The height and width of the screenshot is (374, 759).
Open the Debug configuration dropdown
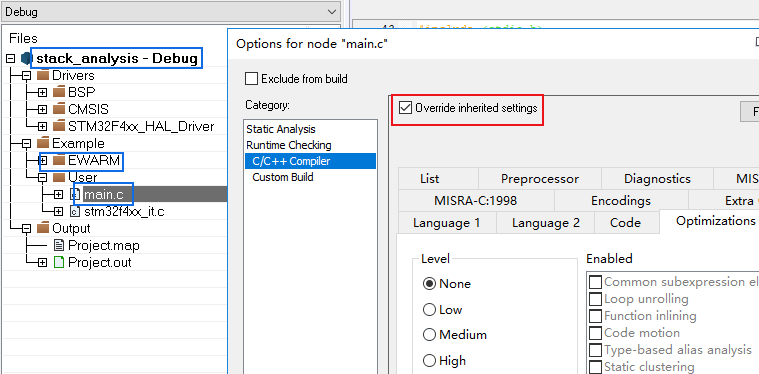[x=170, y=11]
